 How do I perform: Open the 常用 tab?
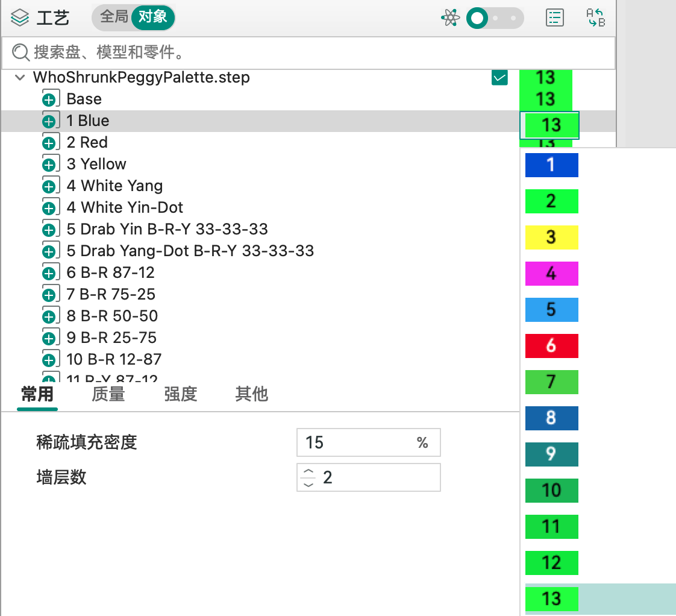(37, 394)
